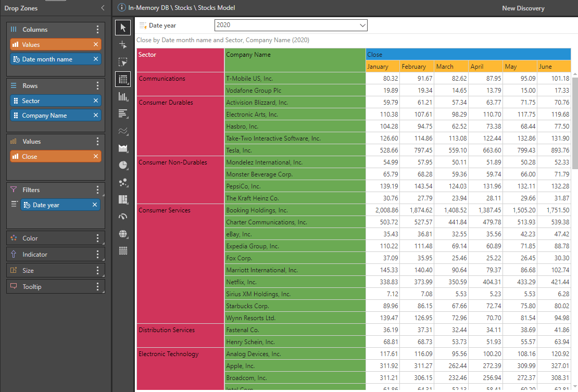The image size is (578, 392).
Task: Click the scrollbar down arrow of the grid
Action: [x=575, y=386]
